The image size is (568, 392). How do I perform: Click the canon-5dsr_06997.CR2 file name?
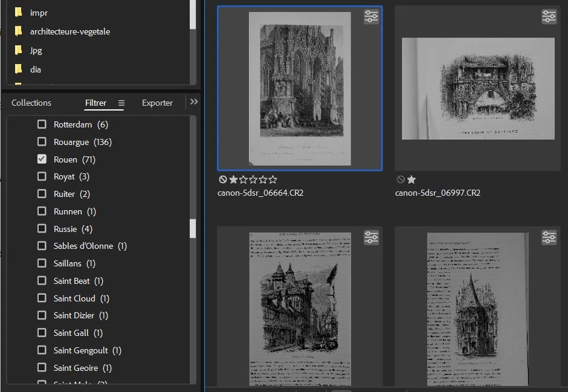[x=438, y=193]
